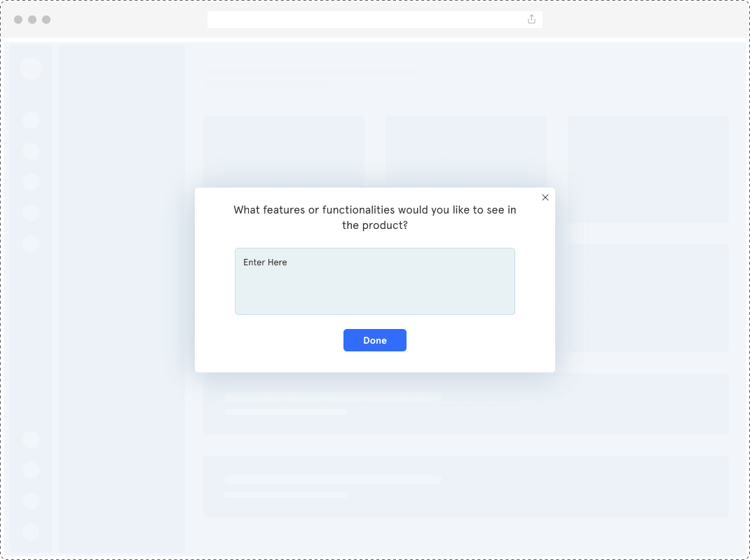The image size is (750, 560).
Task: Open the top-middle placeholder card in the dashboard
Action: pyautogui.click(x=466, y=150)
